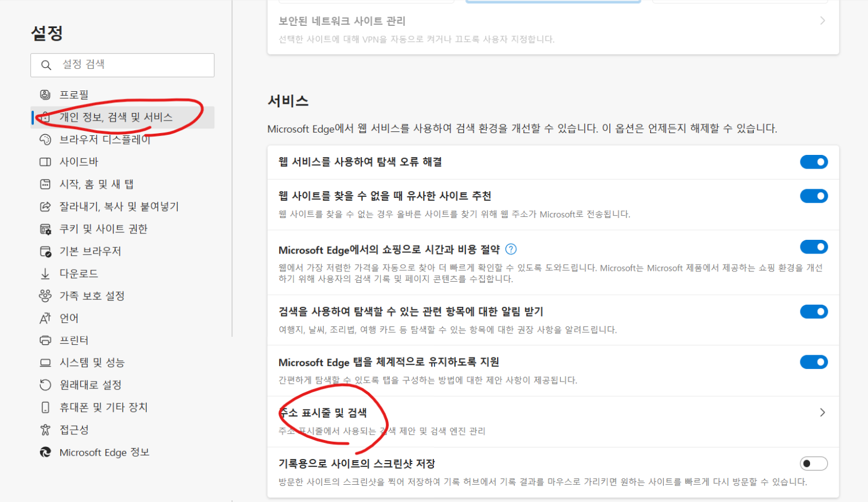This screenshot has height=502, width=868.
Task: Click 주소 표시줄 및 검색 title text
Action: click(x=323, y=413)
